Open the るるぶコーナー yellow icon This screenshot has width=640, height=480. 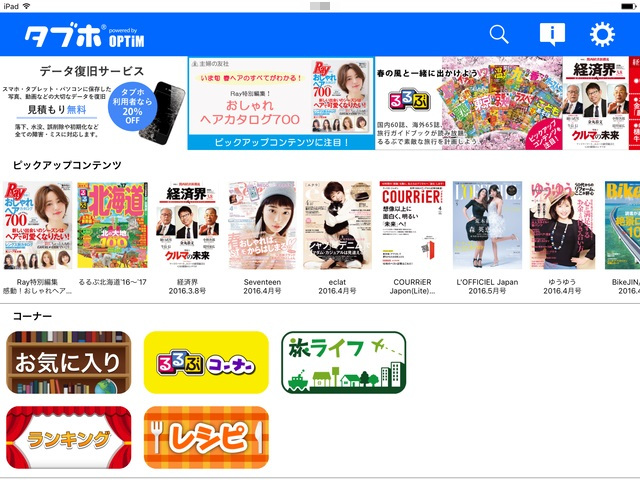coord(206,362)
